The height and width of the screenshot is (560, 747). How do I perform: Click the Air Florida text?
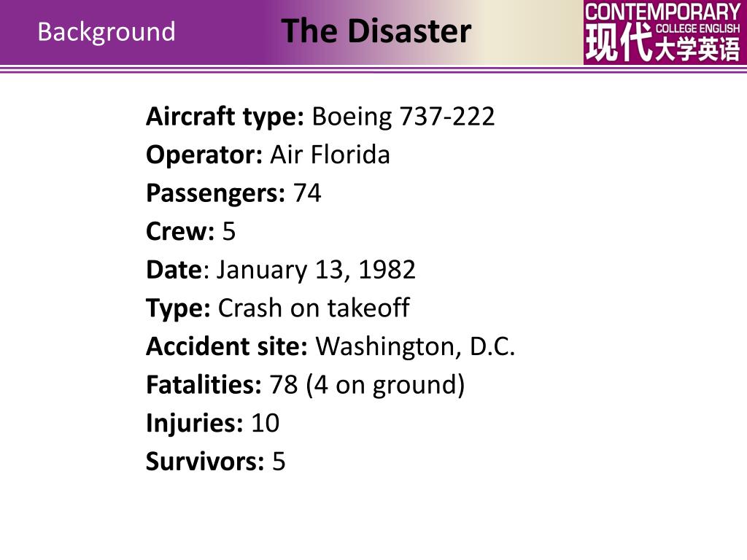[330, 155]
